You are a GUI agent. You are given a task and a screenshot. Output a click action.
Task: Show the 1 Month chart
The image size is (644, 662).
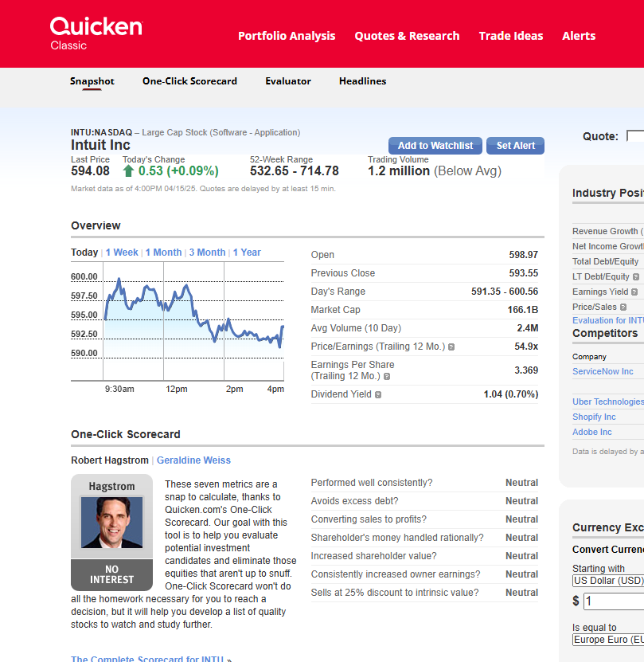coord(163,253)
